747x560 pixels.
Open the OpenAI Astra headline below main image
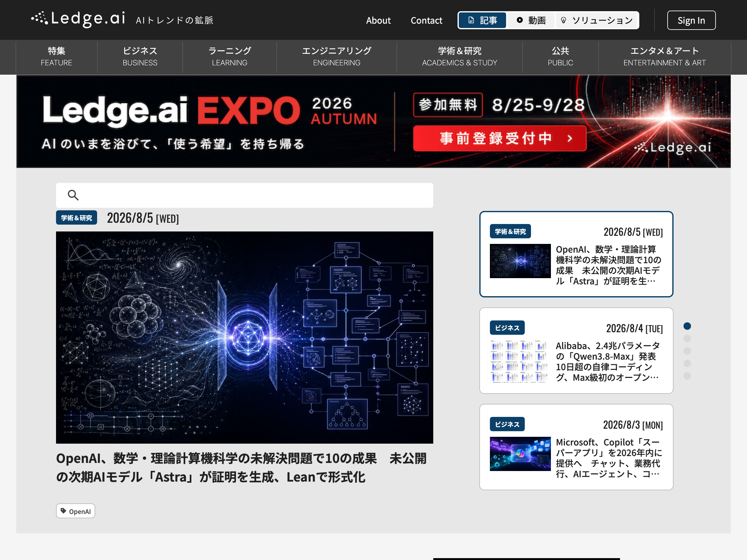tap(241, 468)
